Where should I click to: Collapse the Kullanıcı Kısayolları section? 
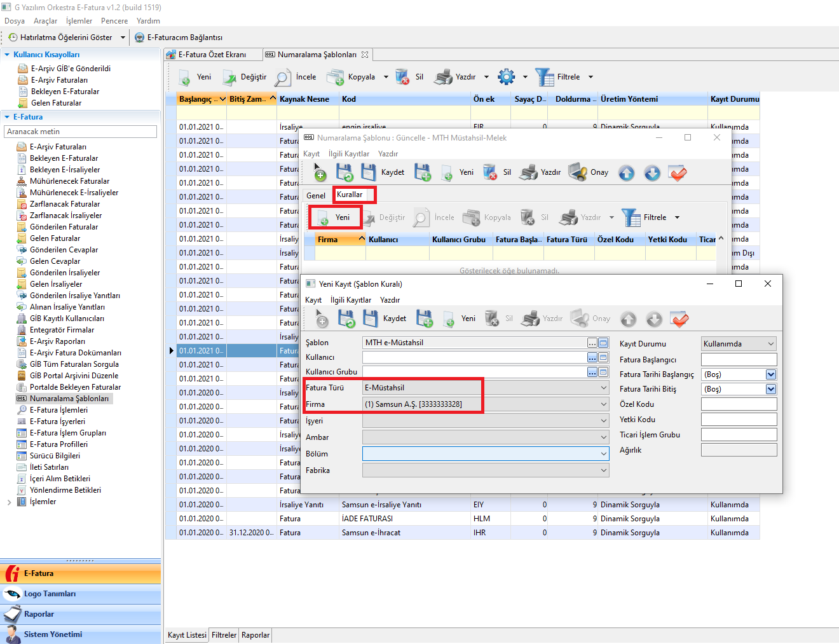7,55
